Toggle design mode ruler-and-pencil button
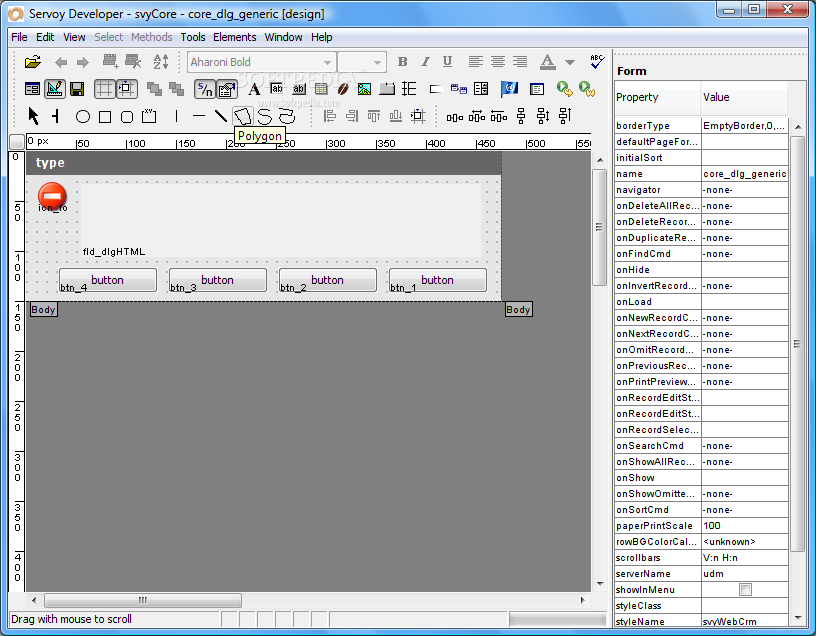This screenshot has width=816, height=636. 55,89
